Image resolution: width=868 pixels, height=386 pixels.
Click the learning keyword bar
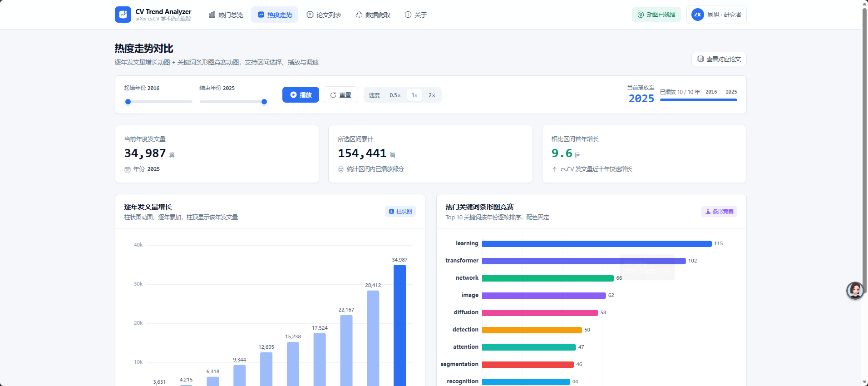point(597,244)
